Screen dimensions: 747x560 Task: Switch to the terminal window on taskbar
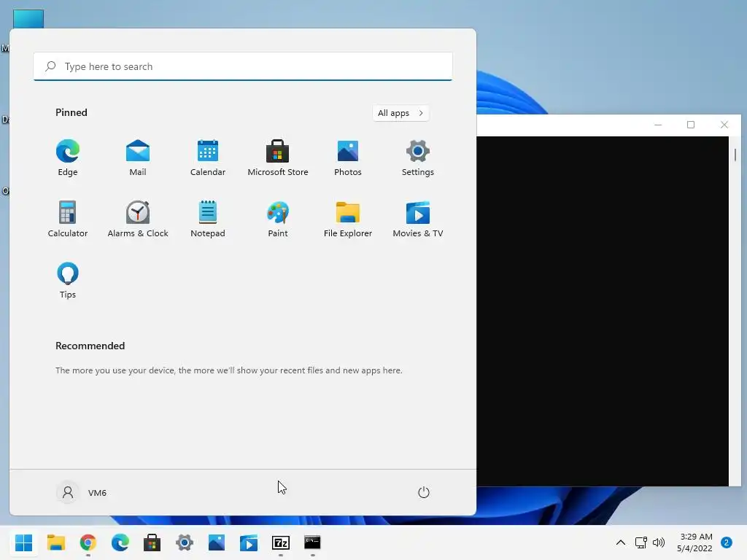pyautogui.click(x=312, y=542)
